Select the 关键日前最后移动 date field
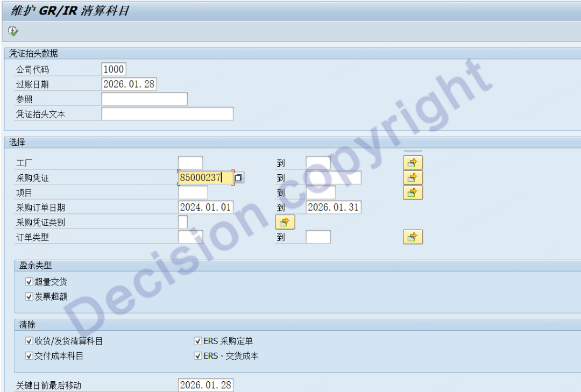The height and width of the screenshot is (392, 581). coord(206,385)
